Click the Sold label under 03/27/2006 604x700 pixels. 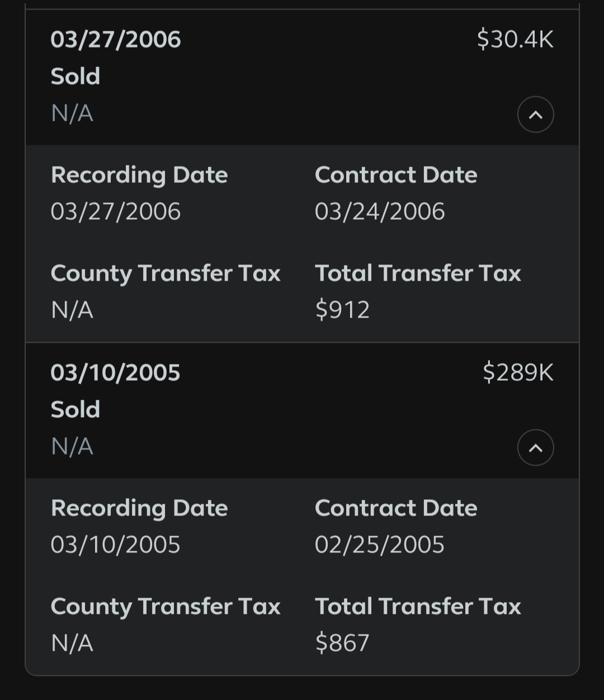[x=75, y=77]
